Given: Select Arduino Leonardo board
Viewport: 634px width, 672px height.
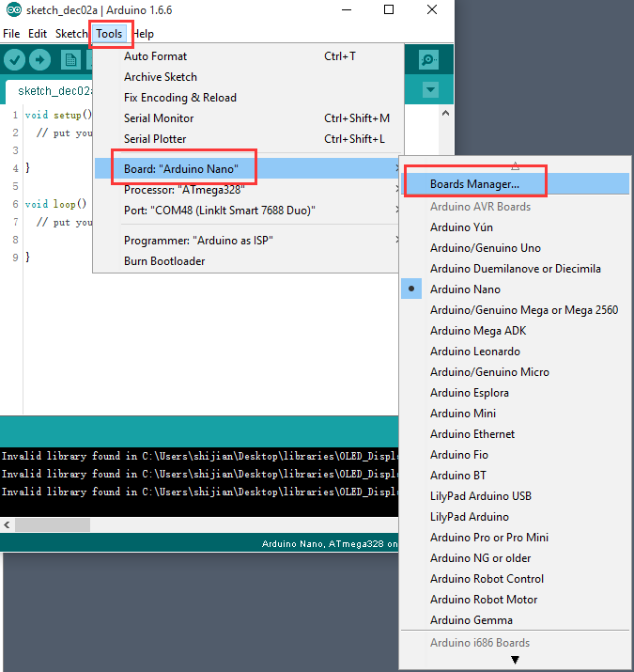Looking at the screenshot, I should 516,352.
